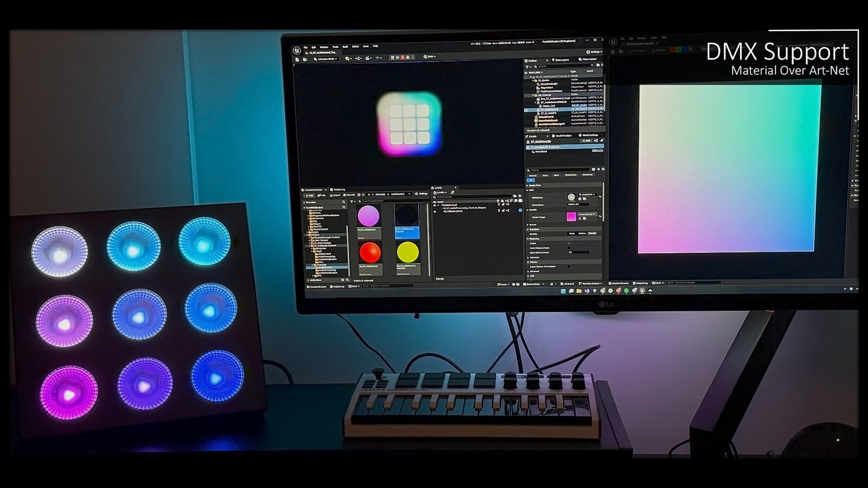Open the Edit menu in the main editor
Image resolution: width=868 pixels, height=488 pixels.
(x=314, y=47)
